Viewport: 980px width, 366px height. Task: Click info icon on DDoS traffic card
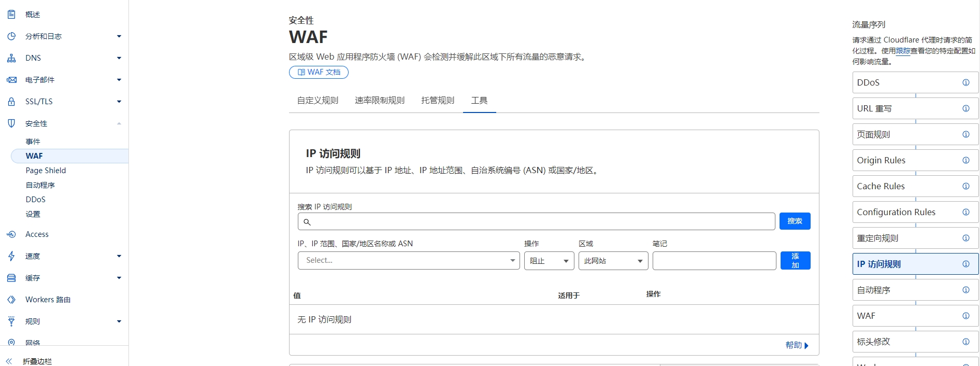pos(966,82)
